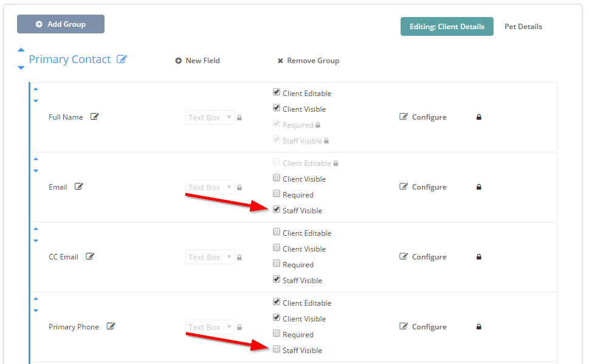The height and width of the screenshot is (364, 589).
Task: Click the padlock at Email row end
Action: (x=479, y=187)
